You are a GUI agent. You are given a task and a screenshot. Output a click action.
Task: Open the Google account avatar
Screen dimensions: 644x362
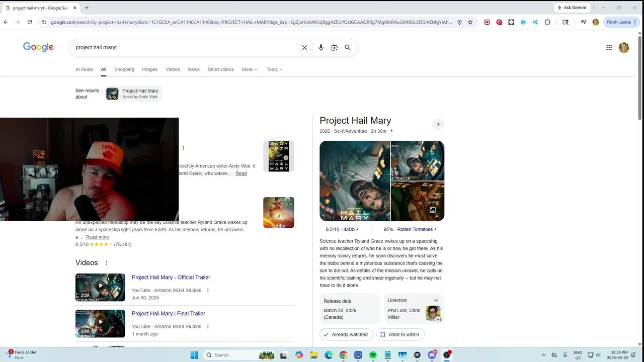coord(624,47)
